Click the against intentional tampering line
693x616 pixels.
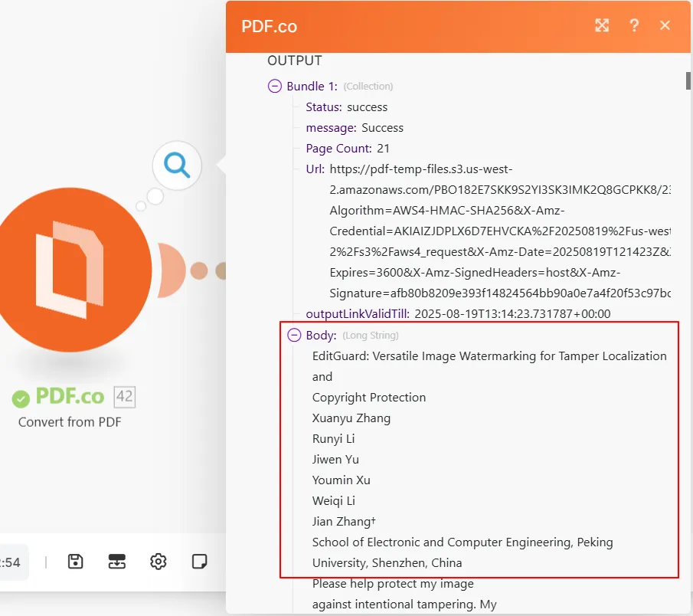(404, 605)
